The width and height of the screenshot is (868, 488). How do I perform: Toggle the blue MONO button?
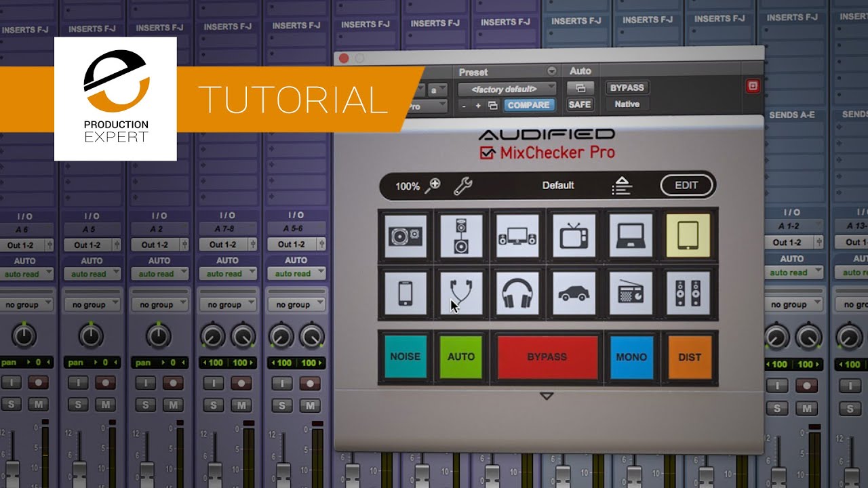631,357
